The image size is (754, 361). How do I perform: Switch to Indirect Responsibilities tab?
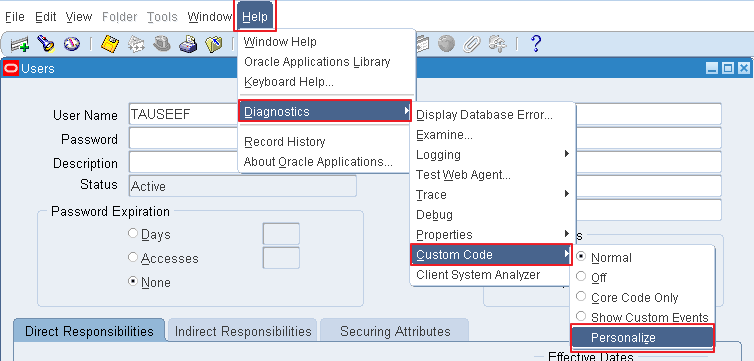tap(243, 331)
